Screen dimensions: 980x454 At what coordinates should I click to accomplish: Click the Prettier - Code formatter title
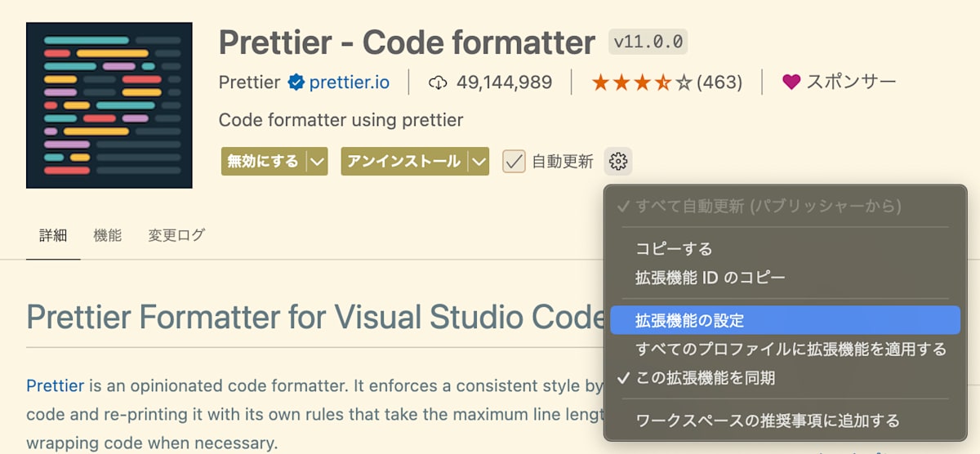(408, 42)
